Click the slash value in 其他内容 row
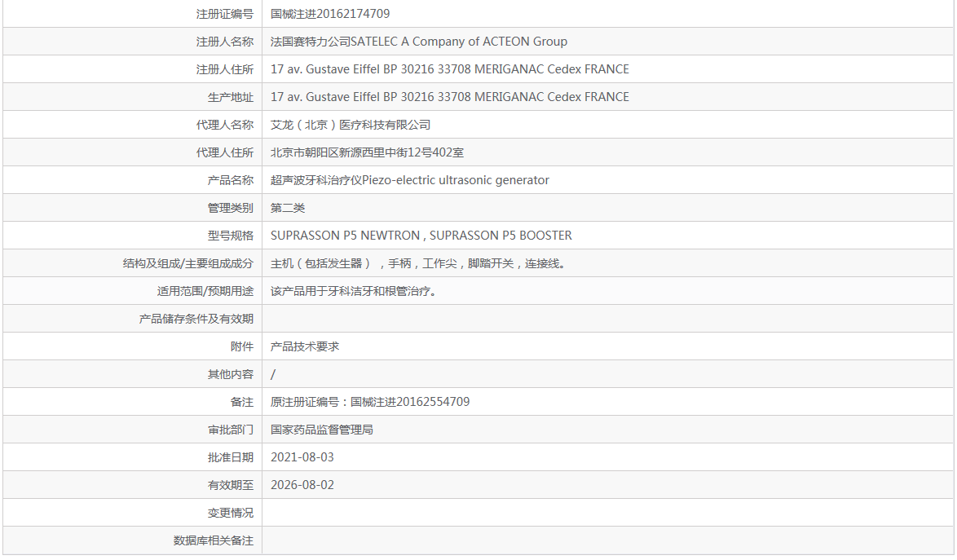Screen dimensions: 957x560 coord(273,374)
